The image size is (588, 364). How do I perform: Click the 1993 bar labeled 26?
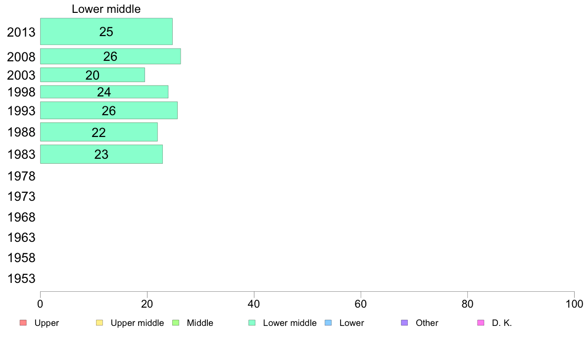109,110
